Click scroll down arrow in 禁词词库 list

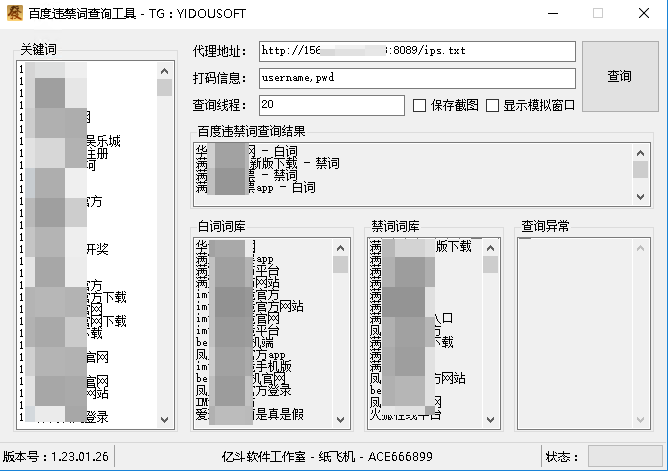[490, 419]
